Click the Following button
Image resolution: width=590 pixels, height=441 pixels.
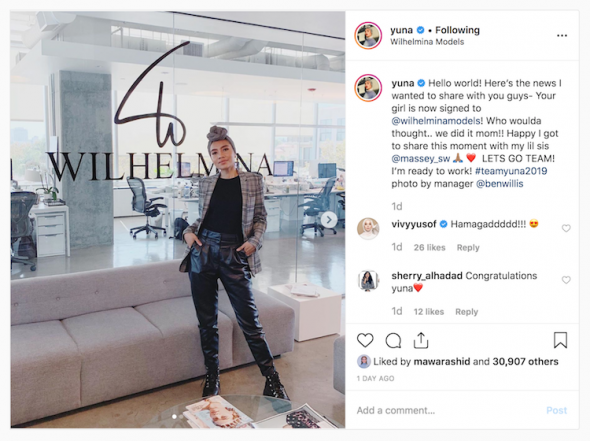pyautogui.click(x=457, y=30)
